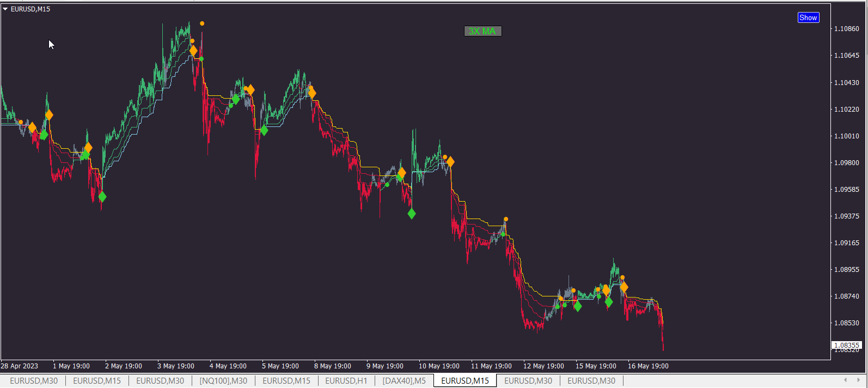The image size is (868, 388).
Task: Click the 28 Apr 2023 time label
Action: [20, 366]
